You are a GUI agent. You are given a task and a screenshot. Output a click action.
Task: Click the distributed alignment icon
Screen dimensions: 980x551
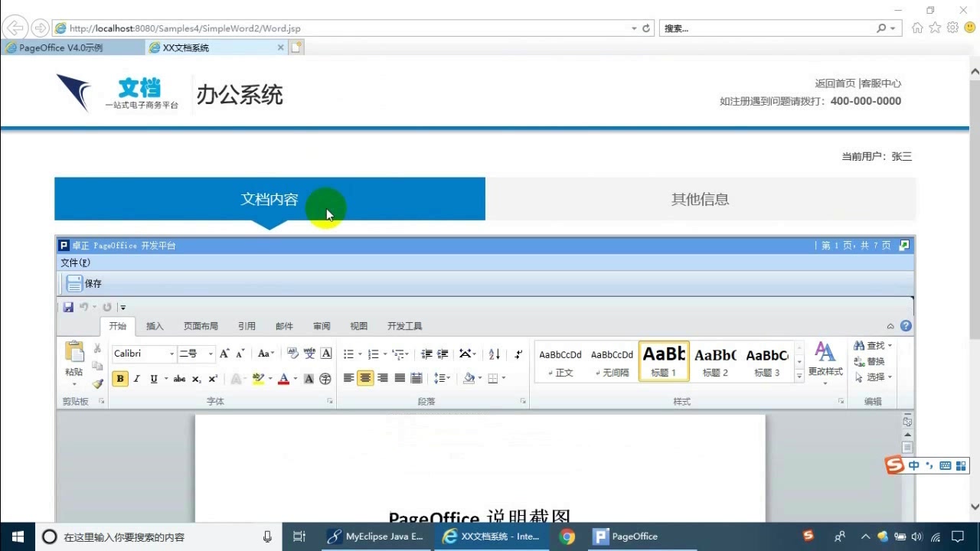(416, 378)
